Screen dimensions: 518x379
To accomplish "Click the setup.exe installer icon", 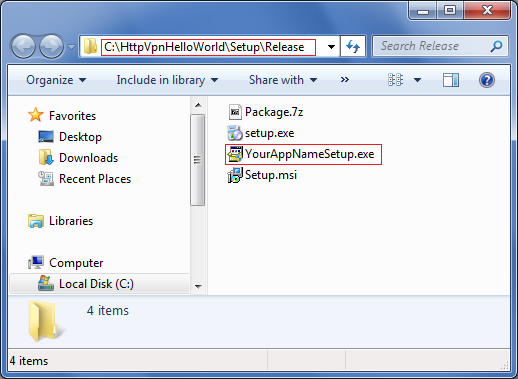I will (x=235, y=133).
